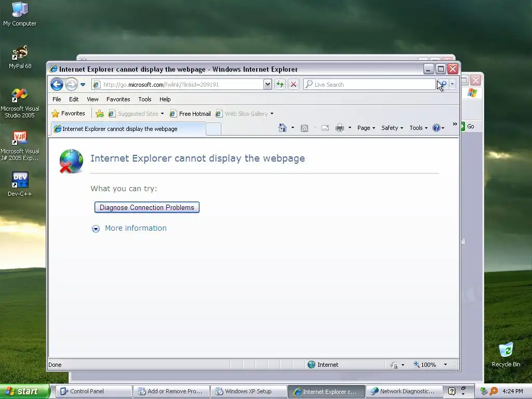Select the MyPal 68 desktop shortcut

pos(20,57)
